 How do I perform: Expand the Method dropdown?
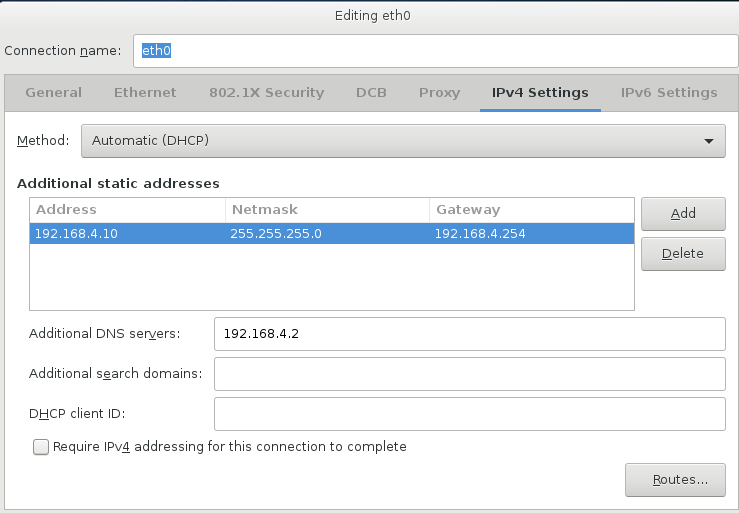click(402, 141)
